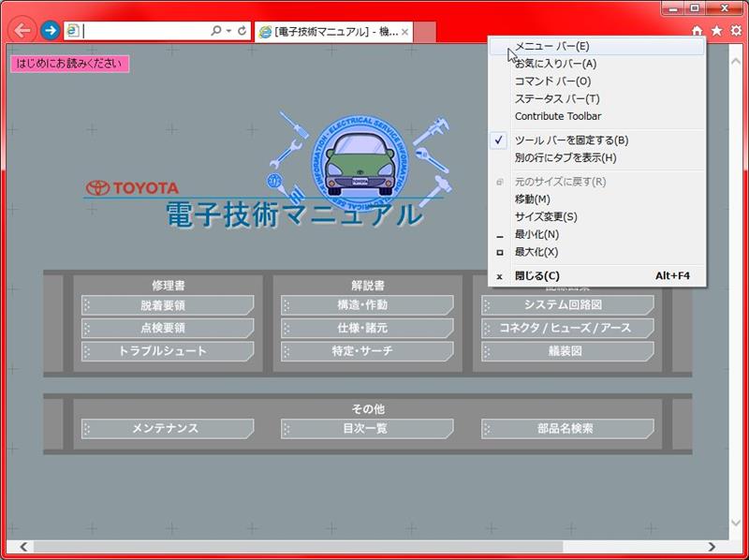This screenshot has width=749, height=560.
Task: Click the その他 section heading
Action: tap(368, 409)
